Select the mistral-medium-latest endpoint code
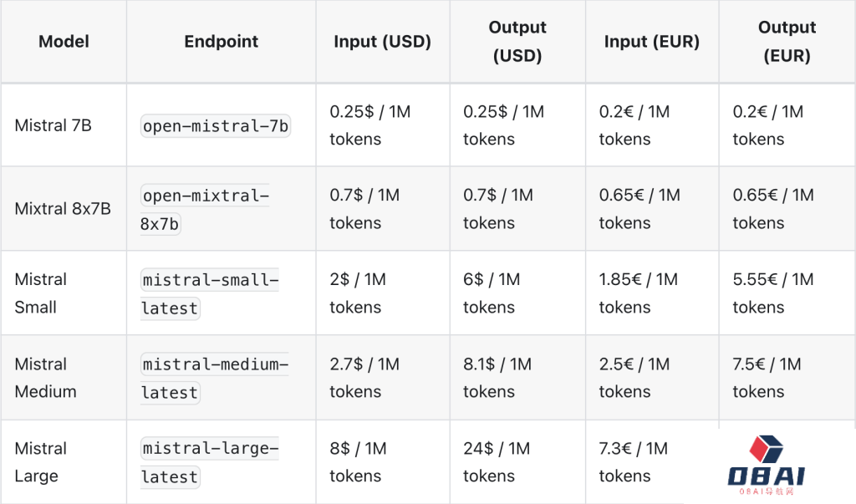The image size is (856, 504). pos(214,378)
